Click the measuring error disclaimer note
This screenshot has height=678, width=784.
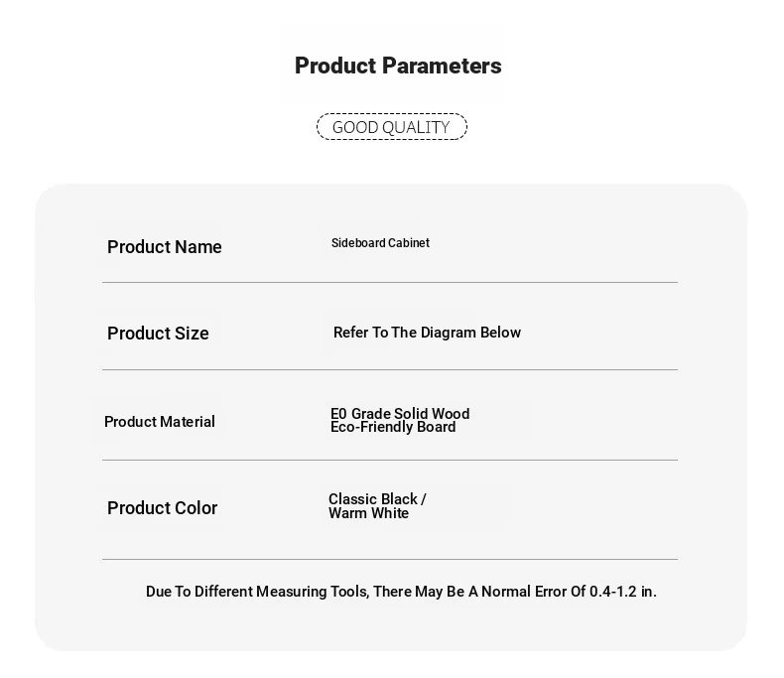coord(401,592)
